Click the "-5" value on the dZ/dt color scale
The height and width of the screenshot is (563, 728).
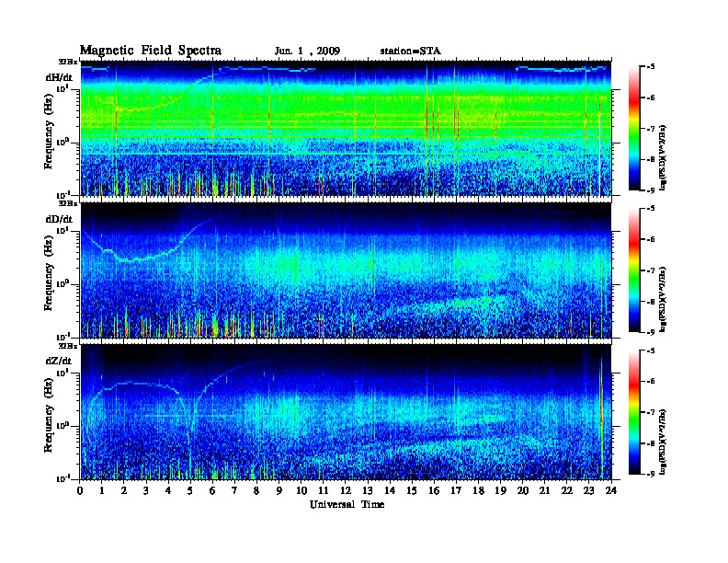pyautogui.click(x=651, y=350)
